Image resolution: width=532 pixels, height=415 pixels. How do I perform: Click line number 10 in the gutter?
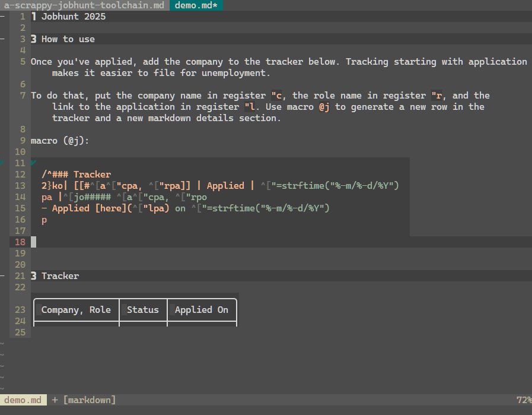tap(20, 152)
